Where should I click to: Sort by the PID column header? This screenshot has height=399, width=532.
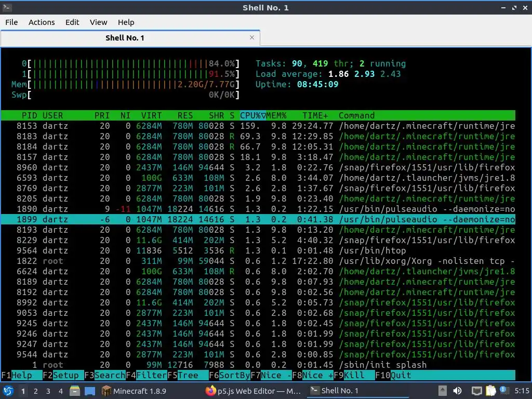[30, 115]
